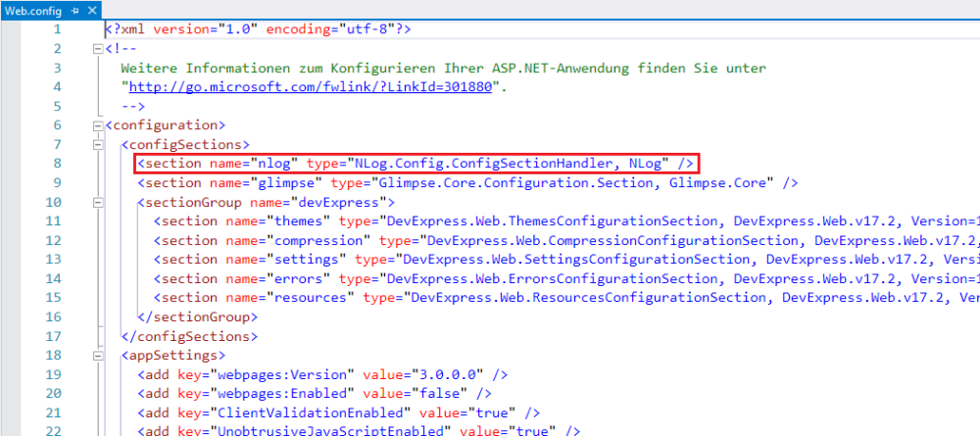Viewport: 980px width, 436px height.
Task: Collapse the configSections element outline
Action: (x=97, y=145)
